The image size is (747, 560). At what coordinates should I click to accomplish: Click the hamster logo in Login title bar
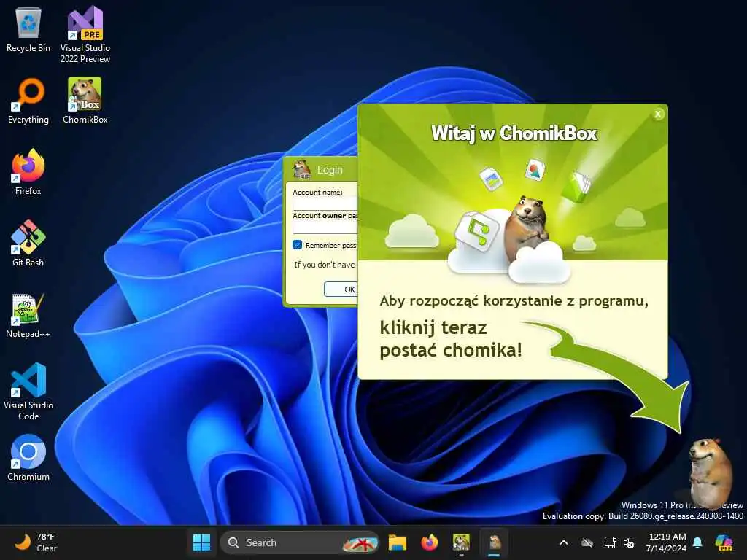tap(301, 169)
